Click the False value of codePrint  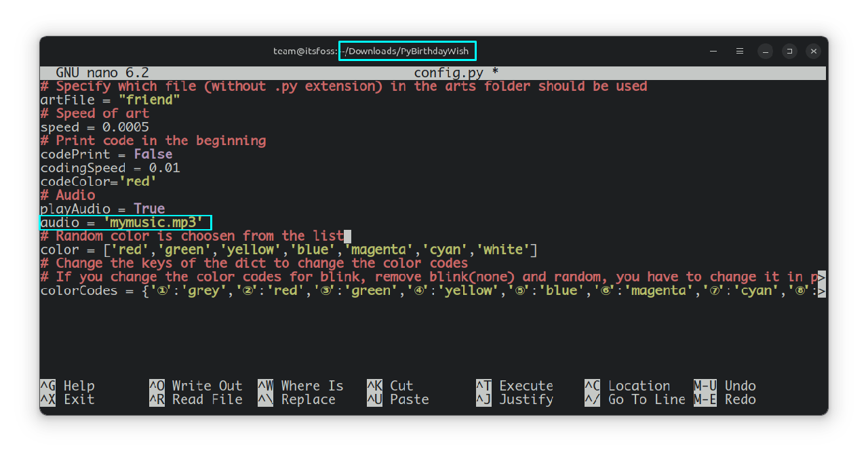tap(153, 155)
